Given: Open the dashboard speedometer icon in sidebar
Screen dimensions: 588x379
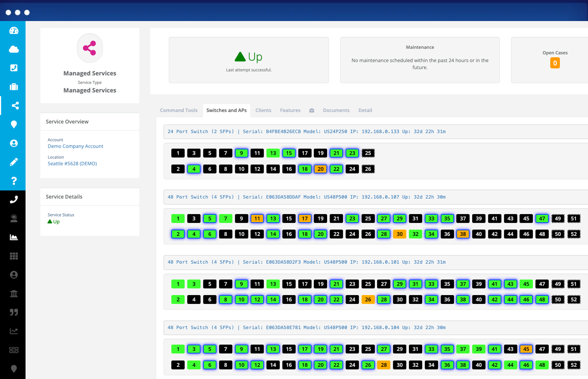Looking at the screenshot, I should coord(13,31).
